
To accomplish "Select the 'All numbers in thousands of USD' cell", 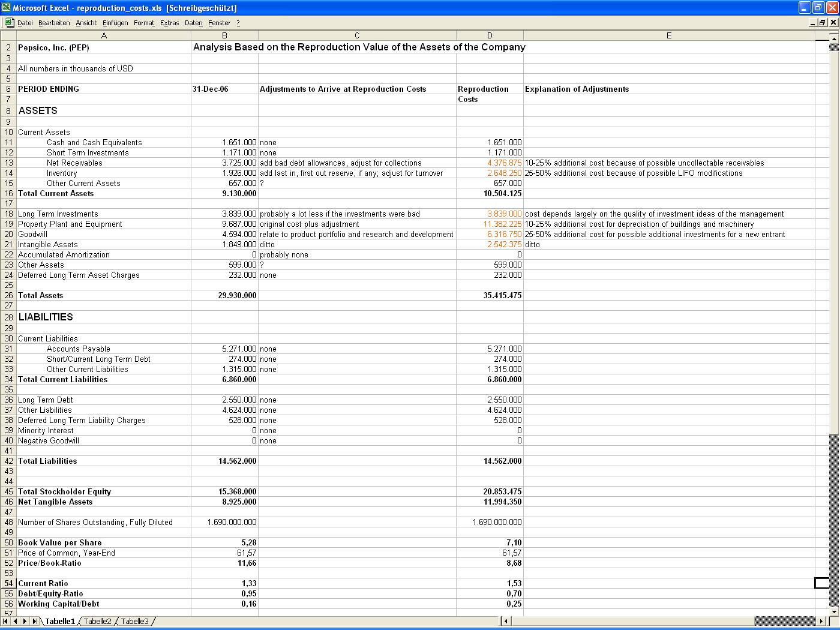I will pos(104,68).
